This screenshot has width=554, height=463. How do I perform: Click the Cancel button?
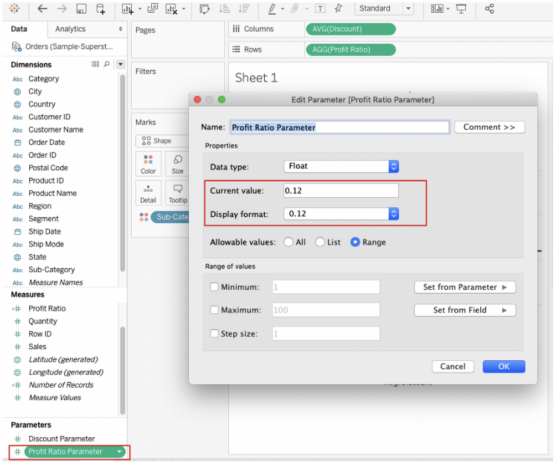453,367
